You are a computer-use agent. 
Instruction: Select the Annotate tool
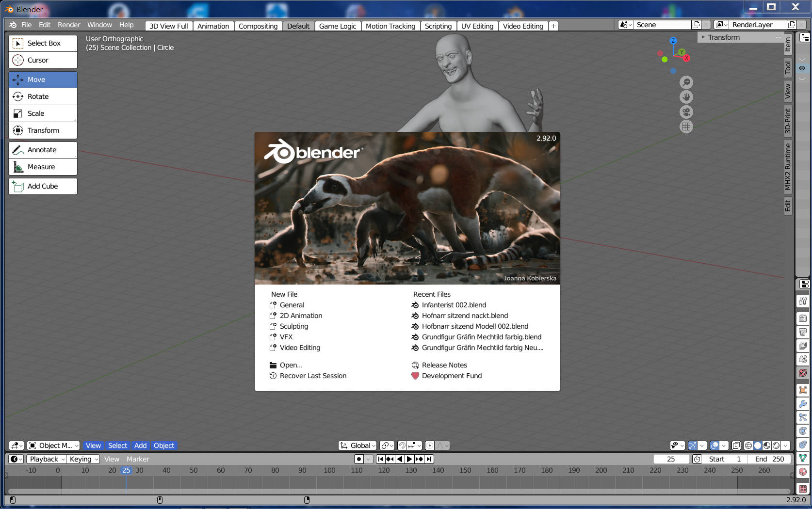point(43,150)
